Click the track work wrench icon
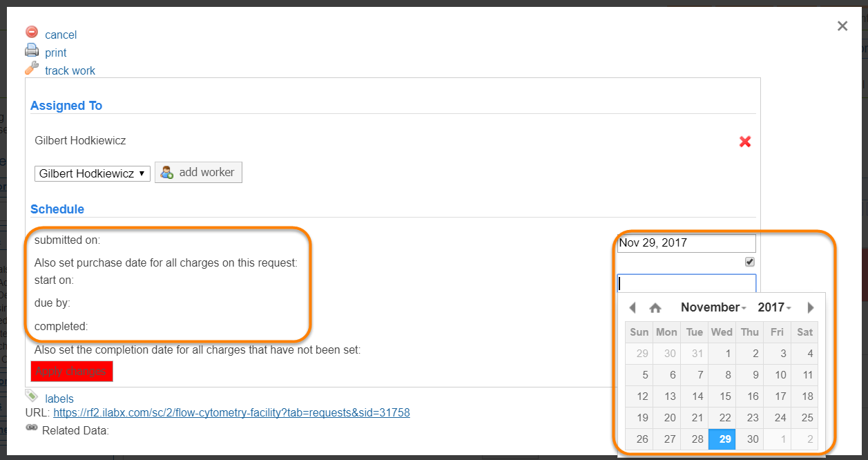This screenshot has width=868, height=460. [32, 68]
